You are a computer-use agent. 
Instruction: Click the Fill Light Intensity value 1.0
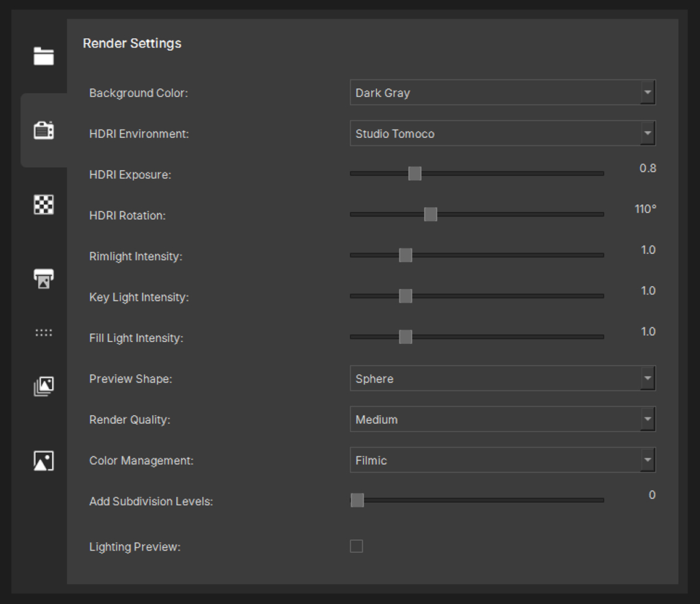(x=648, y=331)
